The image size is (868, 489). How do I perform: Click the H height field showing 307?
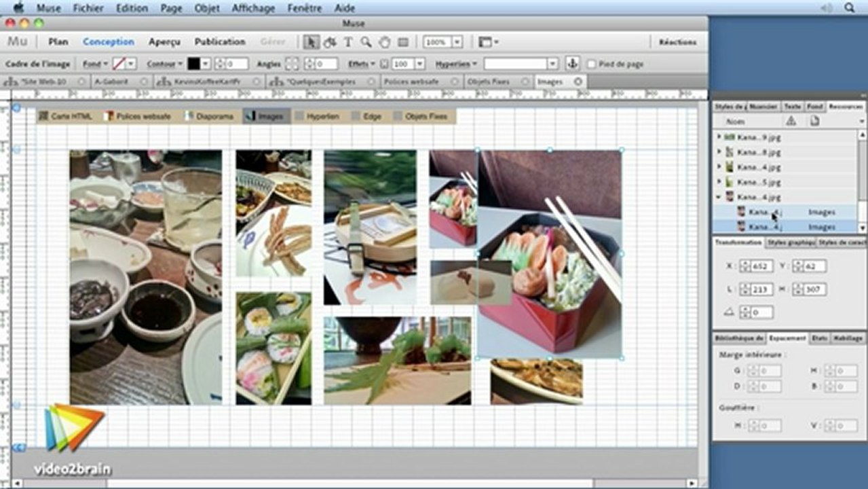[x=815, y=289]
